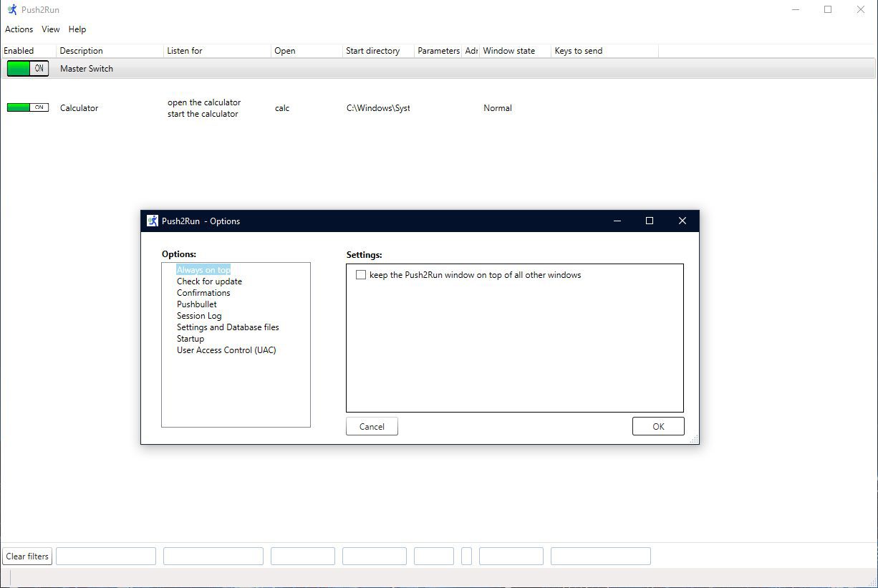Select Session Log option

coord(199,316)
